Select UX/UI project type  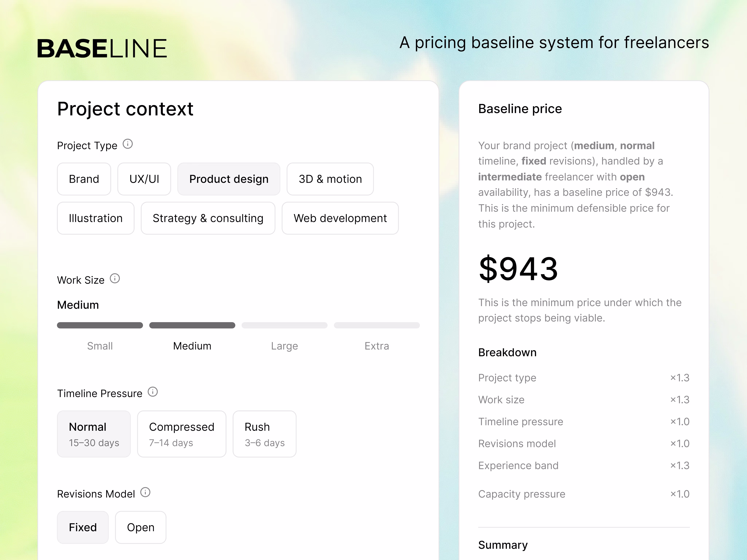[x=144, y=179]
